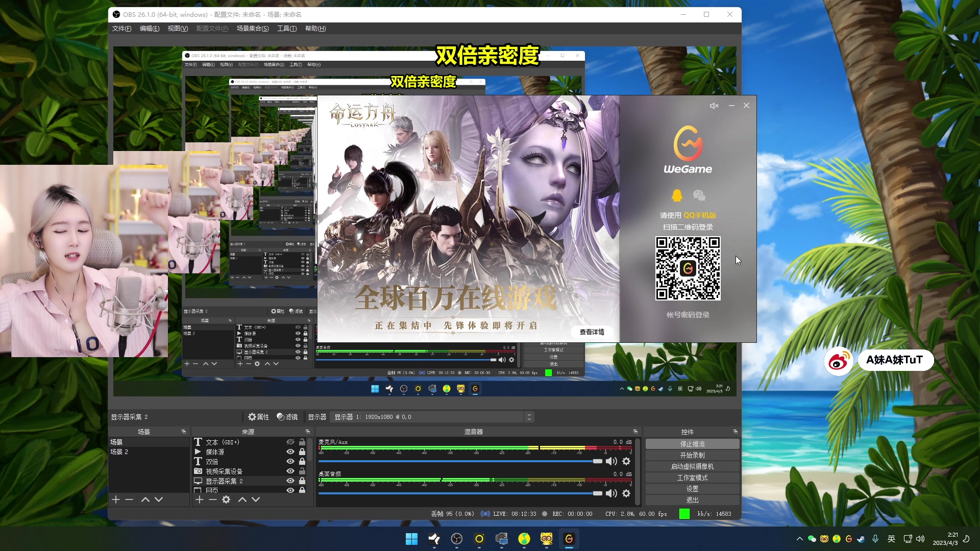Viewport: 980px width, 551px height.
Task: Open the 显示器 1: 1920x1080 display dropdown
Action: click(432, 417)
